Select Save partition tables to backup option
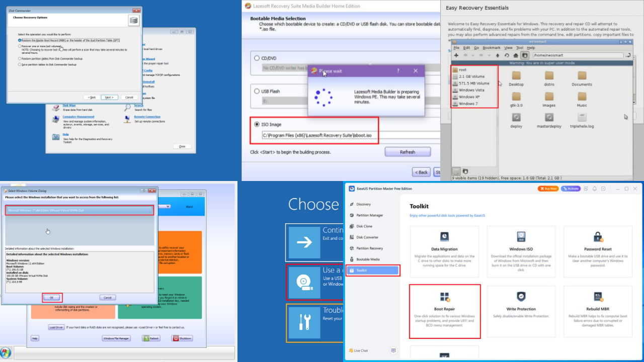This screenshot has width=644, height=362. coord(47,64)
